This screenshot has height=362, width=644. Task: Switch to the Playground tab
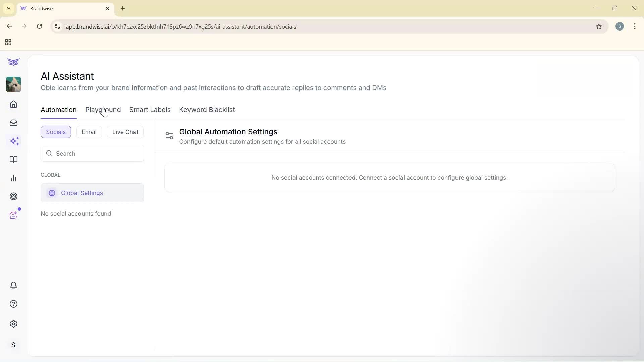[x=103, y=110]
